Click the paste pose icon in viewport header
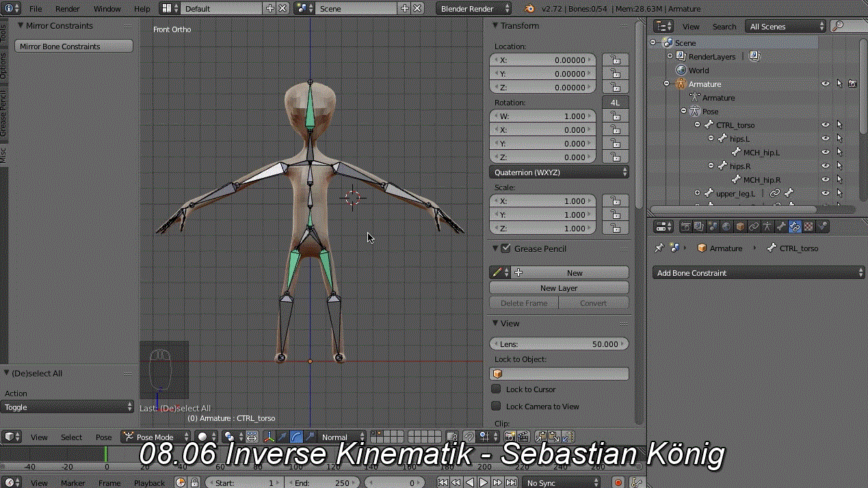 [x=554, y=437]
